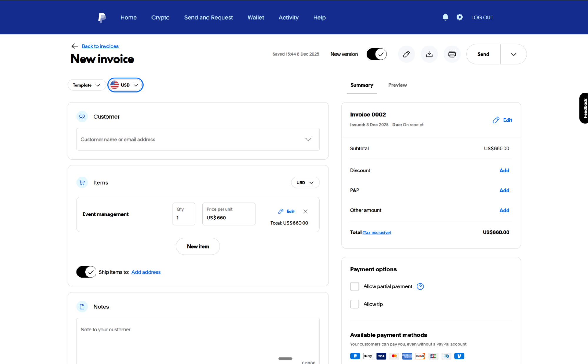Enable the Allow tip checkbox
Image resolution: width=588 pixels, height=364 pixels.
pos(354,304)
